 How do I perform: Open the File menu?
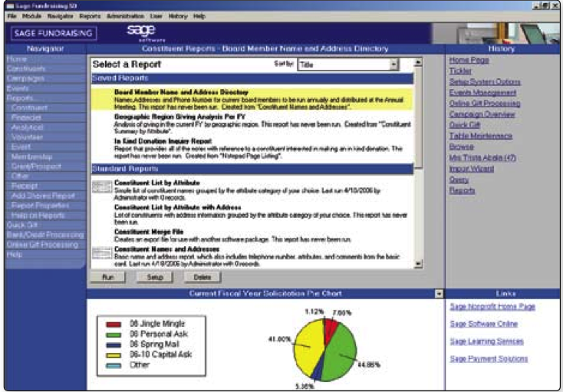click(12, 16)
